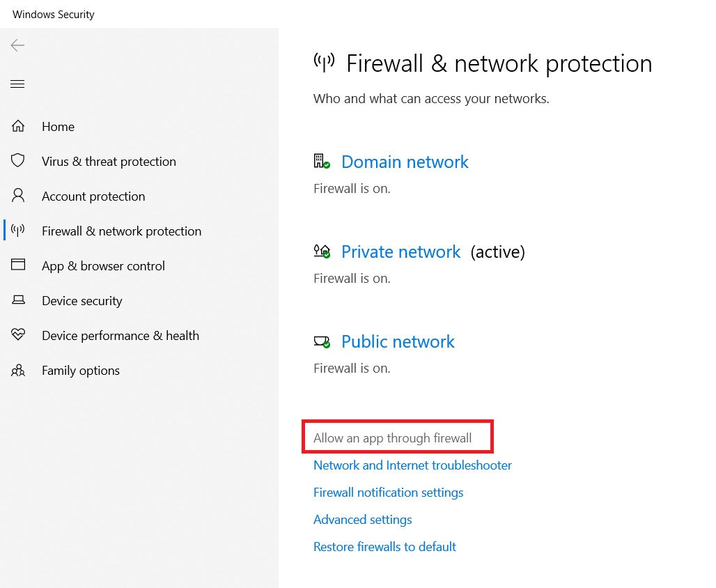Expand the hamburger navigation menu

click(17, 84)
